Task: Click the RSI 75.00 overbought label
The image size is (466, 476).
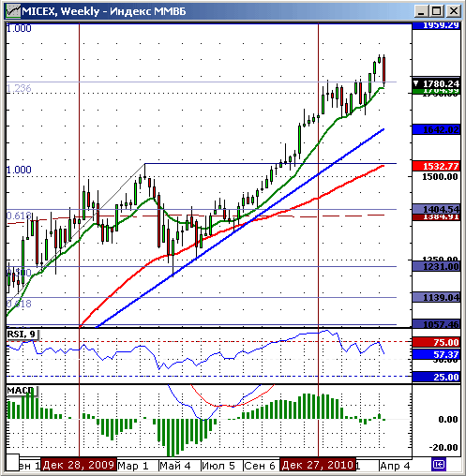Action: [x=436, y=342]
